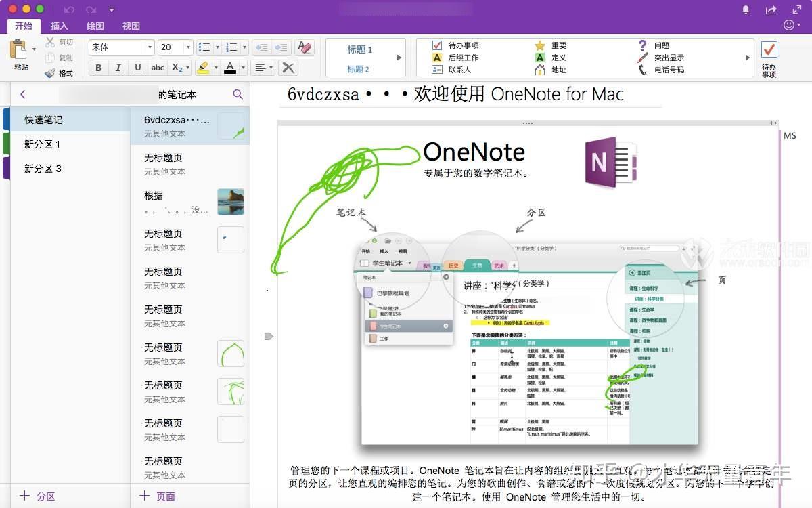Toggle bold formatting

[97, 68]
